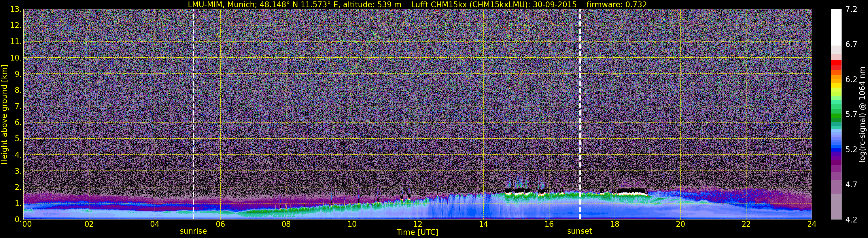868x238 pixels.
Task: Click the height axis tick label '8.'
Action: point(18,90)
